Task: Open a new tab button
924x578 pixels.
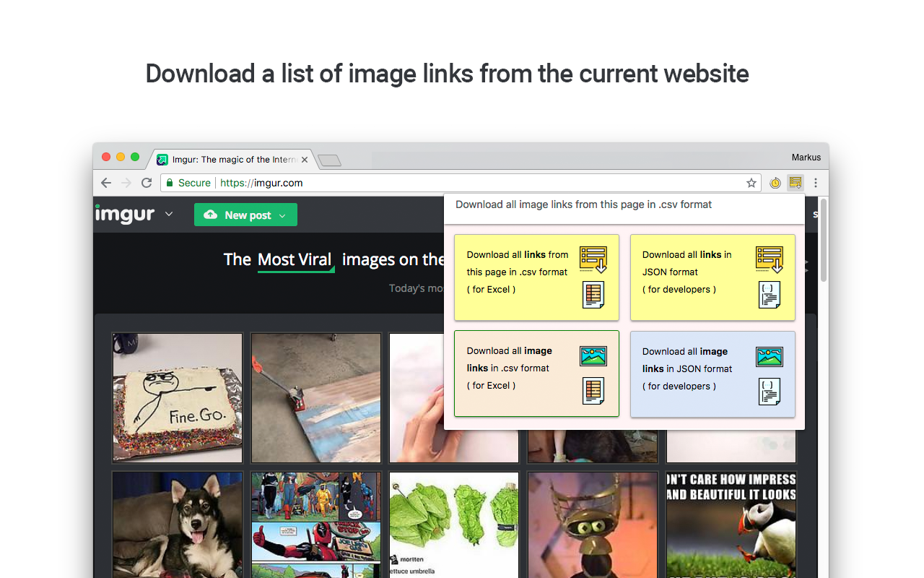Action: 329,160
